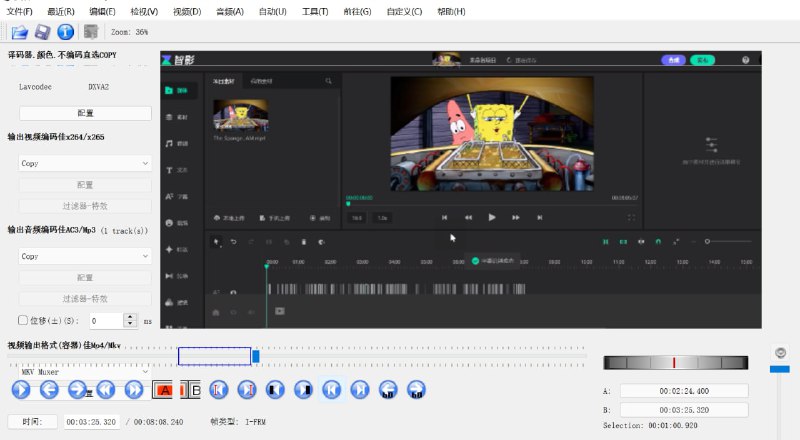Click the audio shift value field showing 0
The width and height of the screenshot is (800, 440).
pyautogui.click(x=106, y=321)
